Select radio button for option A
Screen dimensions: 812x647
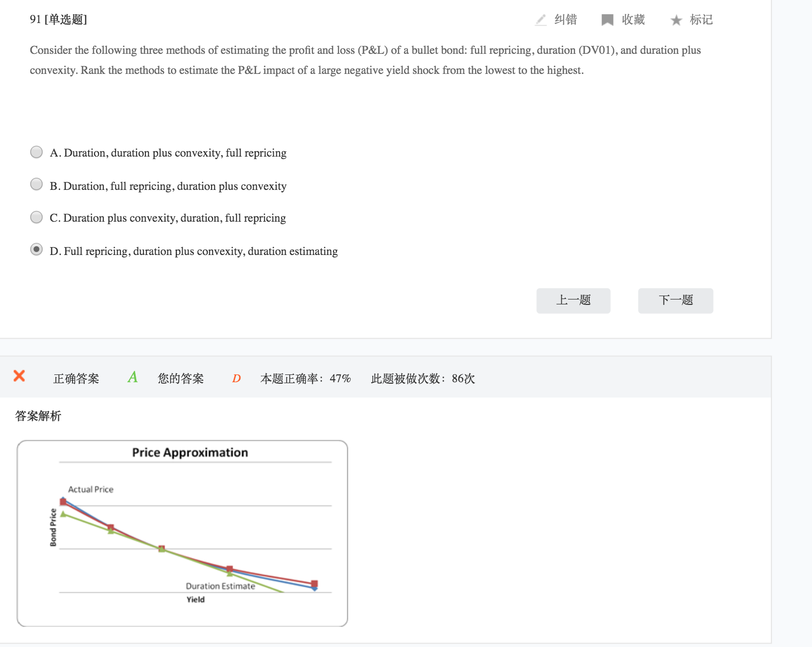36,152
